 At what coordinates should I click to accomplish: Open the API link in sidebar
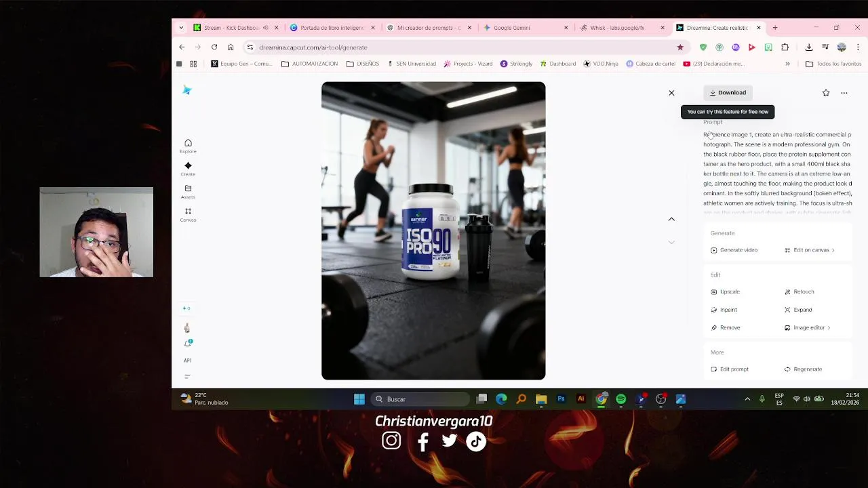pos(187,361)
